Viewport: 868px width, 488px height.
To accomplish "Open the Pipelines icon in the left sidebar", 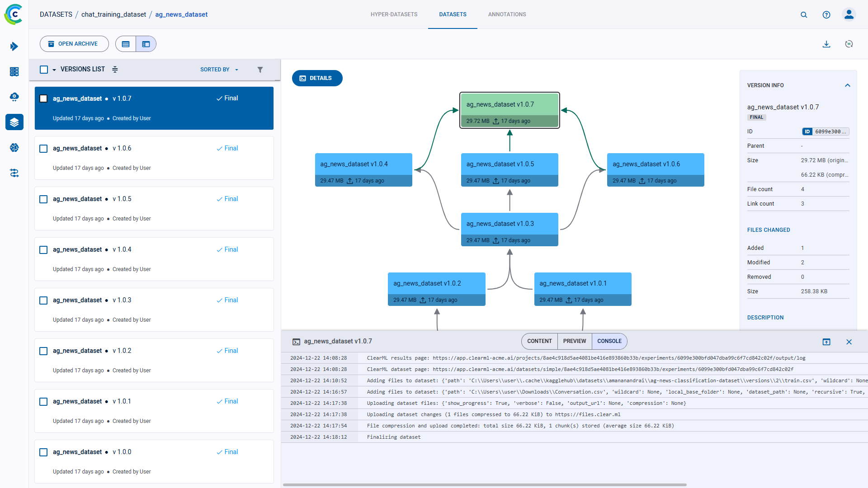I will click(x=14, y=173).
